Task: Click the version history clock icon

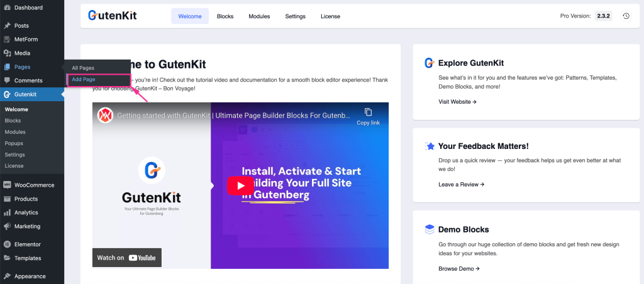Action: point(626,16)
